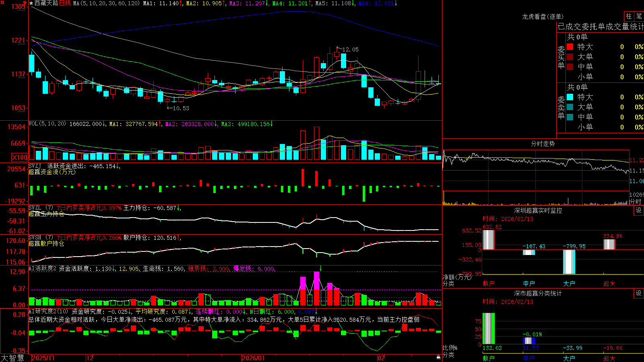Click the SVZL (7) indicator label
This screenshot has height=362, width=644.
(41, 208)
